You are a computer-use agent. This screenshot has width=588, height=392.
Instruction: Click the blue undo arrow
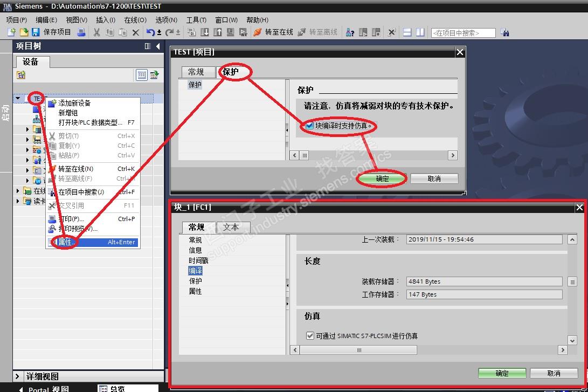pyautogui.click(x=150, y=32)
